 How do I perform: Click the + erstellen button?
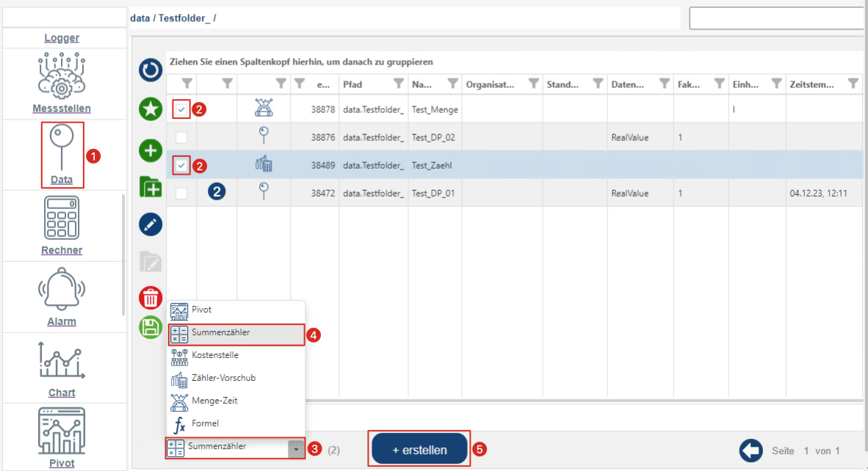tap(419, 449)
